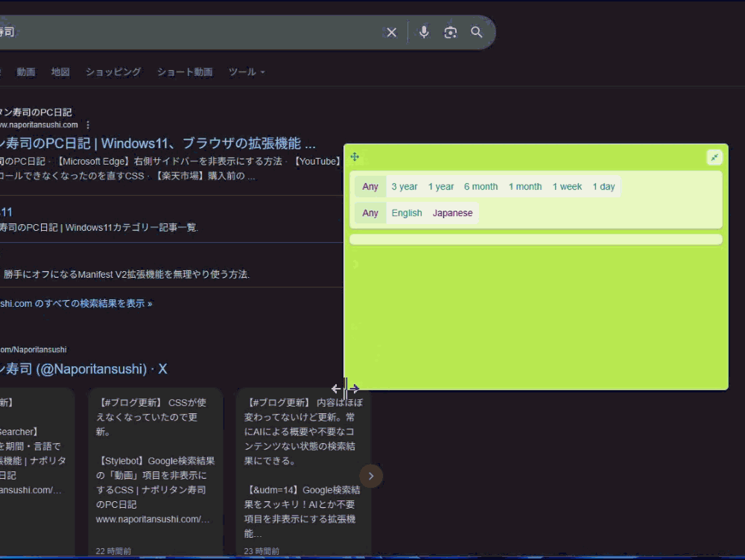The image size is (745, 560).
Task: Expand the ツール dropdown
Action: (x=247, y=72)
